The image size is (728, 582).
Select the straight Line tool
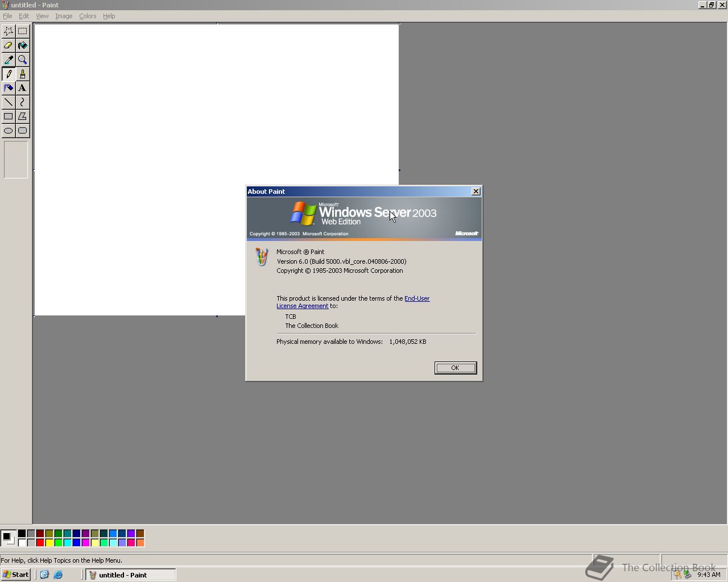8,102
